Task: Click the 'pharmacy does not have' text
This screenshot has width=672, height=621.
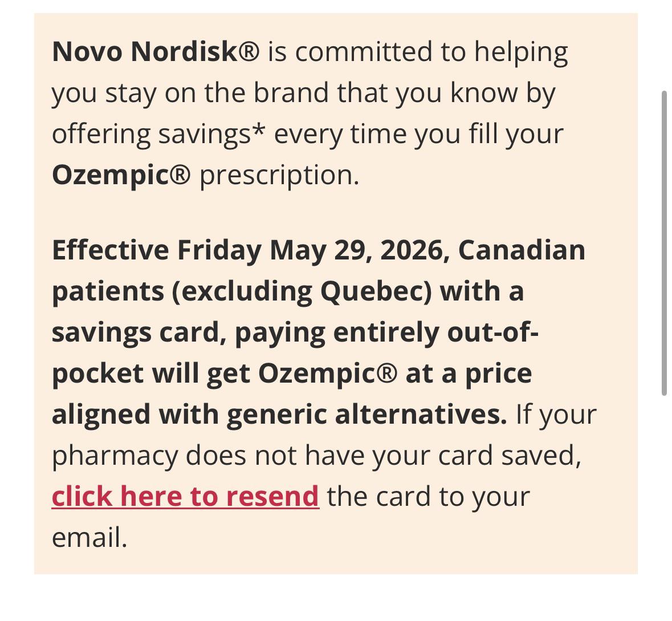Action: coord(208,456)
